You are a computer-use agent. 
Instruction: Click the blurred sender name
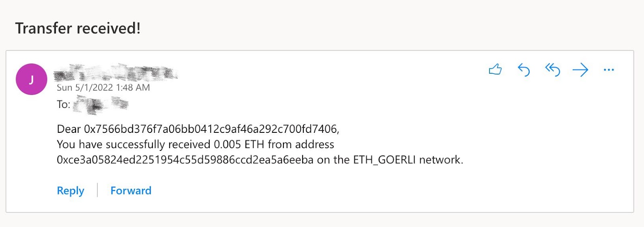coord(116,73)
